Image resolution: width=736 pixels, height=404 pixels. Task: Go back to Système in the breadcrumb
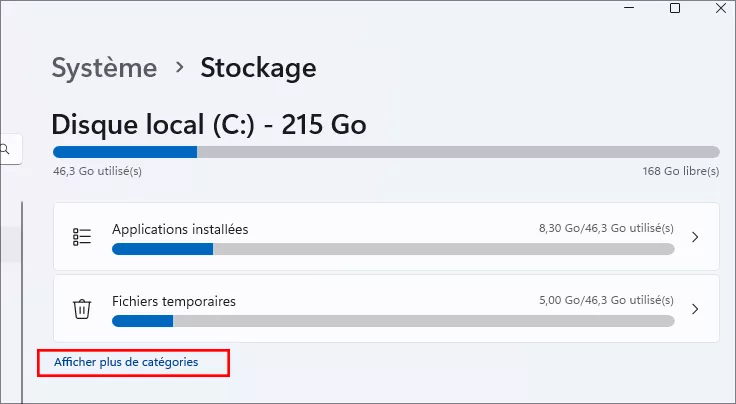tap(104, 68)
